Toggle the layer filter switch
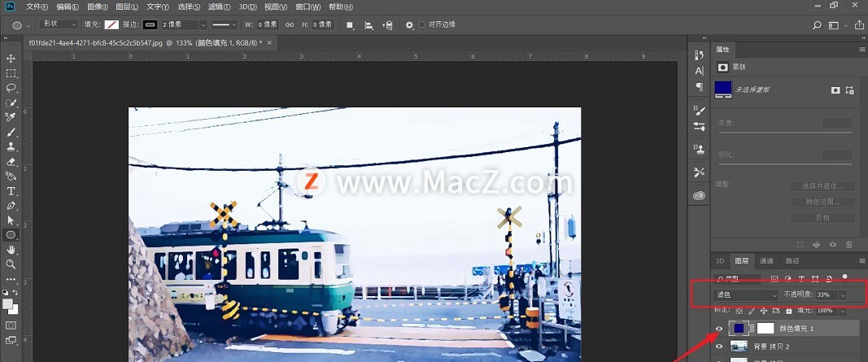 pos(844,277)
